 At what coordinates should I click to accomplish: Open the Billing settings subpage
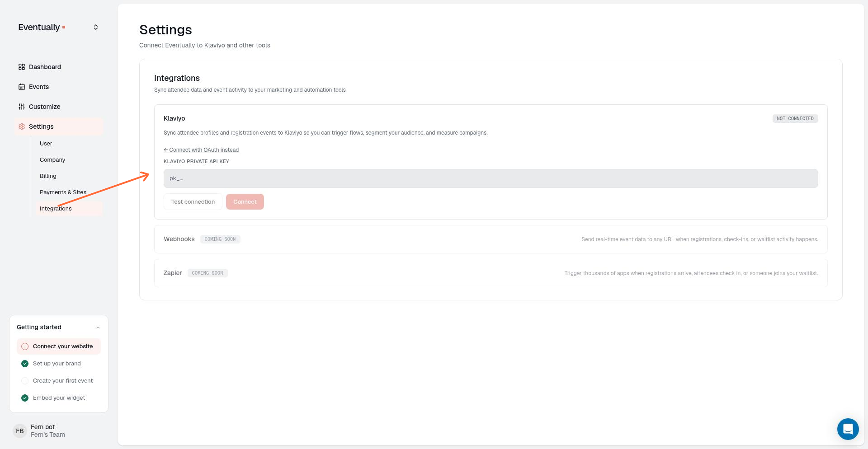pyautogui.click(x=69, y=176)
